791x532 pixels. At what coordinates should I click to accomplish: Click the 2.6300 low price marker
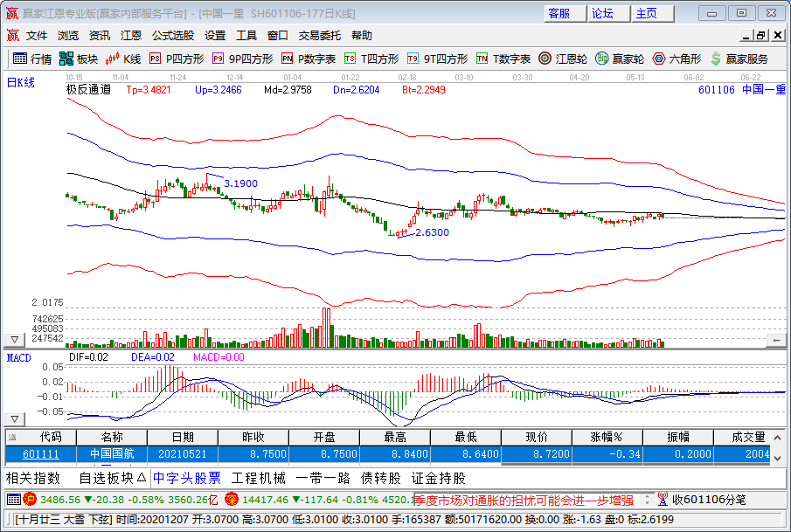click(432, 232)
